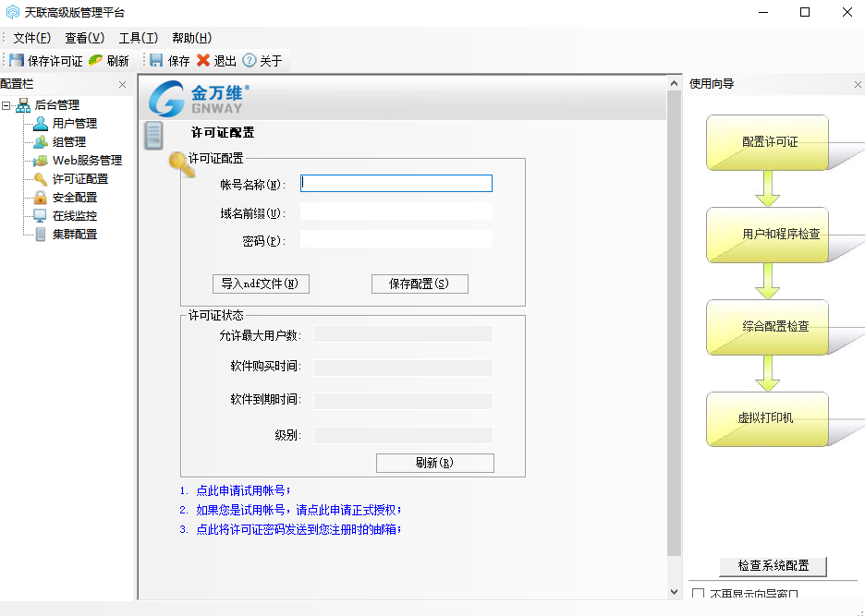865x616 pixels.
Task: Select 在线监控 text in tree
Action: pos(75,216)
